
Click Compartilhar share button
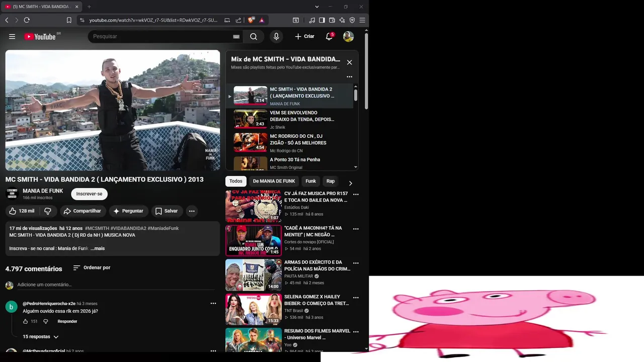83,211
